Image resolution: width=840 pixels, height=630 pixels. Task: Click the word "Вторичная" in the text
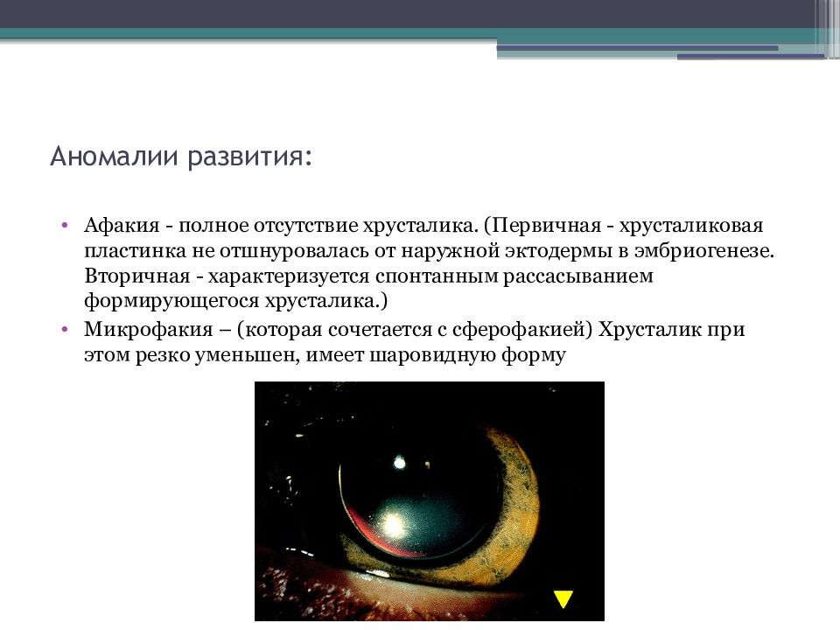pyautogui.click(x=137, y=276)
